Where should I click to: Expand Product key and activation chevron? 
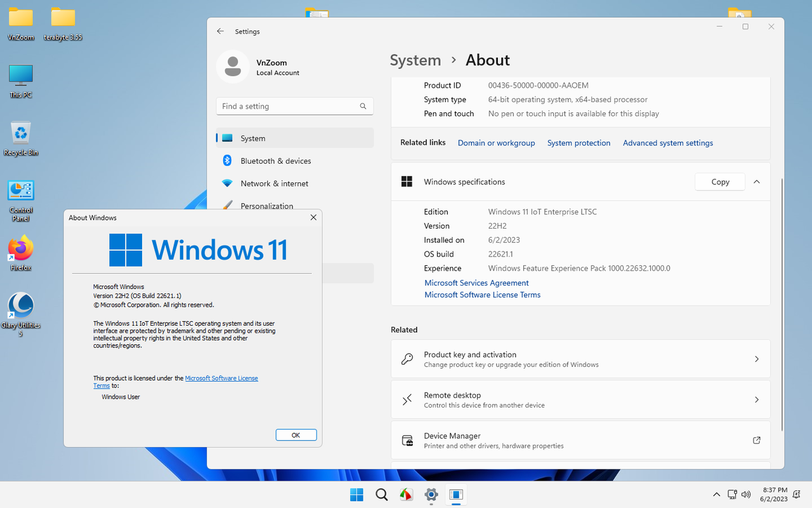(756, 359)
